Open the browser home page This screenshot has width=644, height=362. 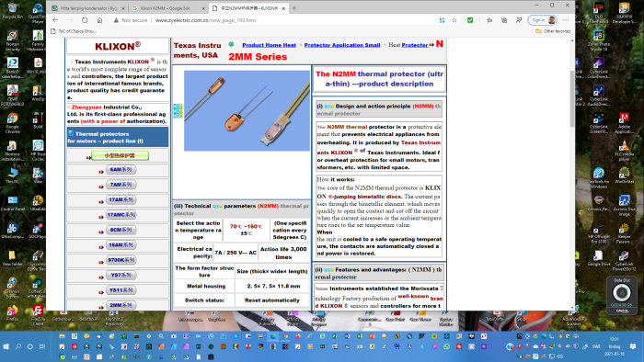click(99, 20)
